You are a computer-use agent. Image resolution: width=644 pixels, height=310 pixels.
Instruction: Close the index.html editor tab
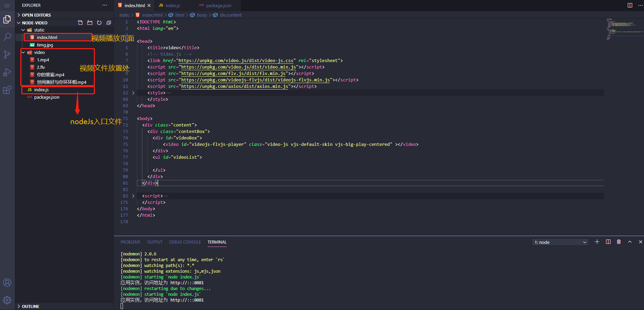click(x=149, y=5)
